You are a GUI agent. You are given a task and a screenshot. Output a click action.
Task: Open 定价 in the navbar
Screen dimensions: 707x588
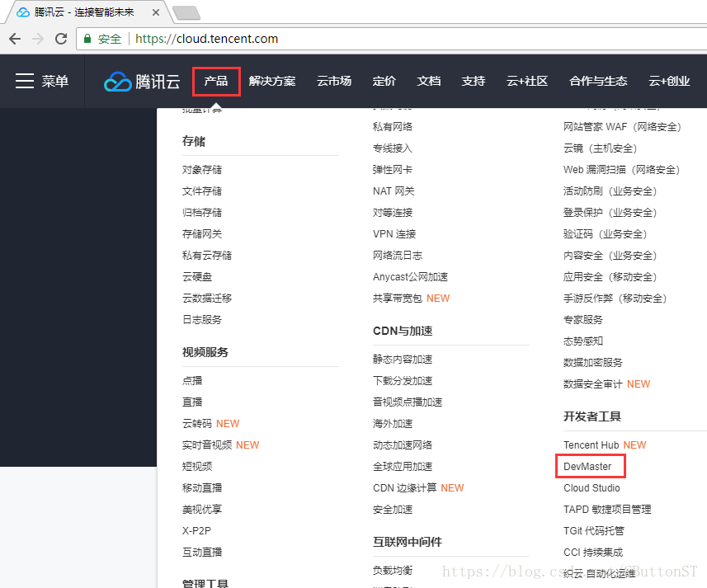tap(384, 81)
